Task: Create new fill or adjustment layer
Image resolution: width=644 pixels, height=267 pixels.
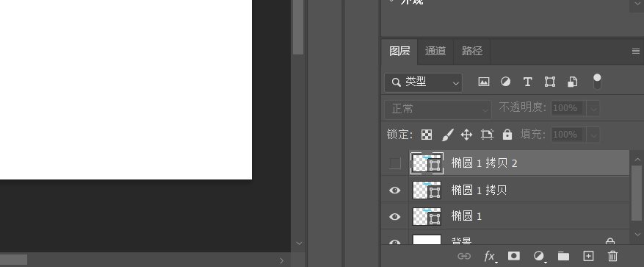Action: point(539,256)
